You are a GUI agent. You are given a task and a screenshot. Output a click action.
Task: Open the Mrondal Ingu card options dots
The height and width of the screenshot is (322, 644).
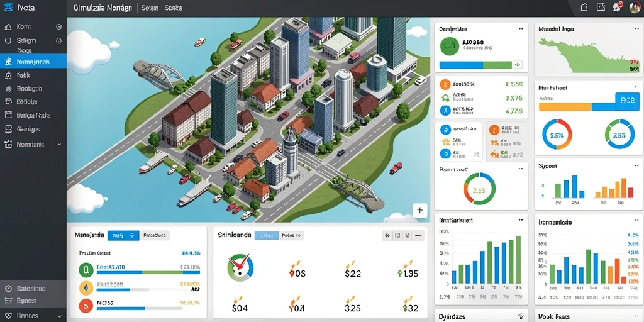[x=636, y=29]
